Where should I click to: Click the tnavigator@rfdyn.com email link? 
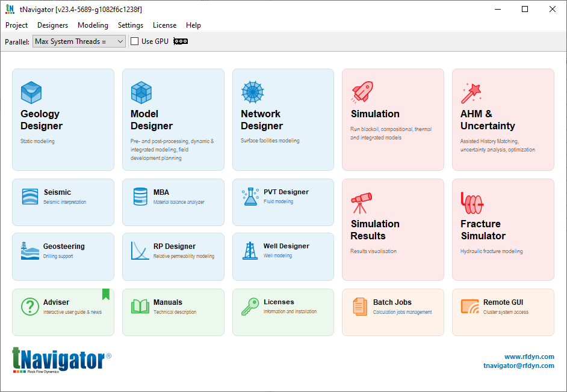(x=518, y=366)
